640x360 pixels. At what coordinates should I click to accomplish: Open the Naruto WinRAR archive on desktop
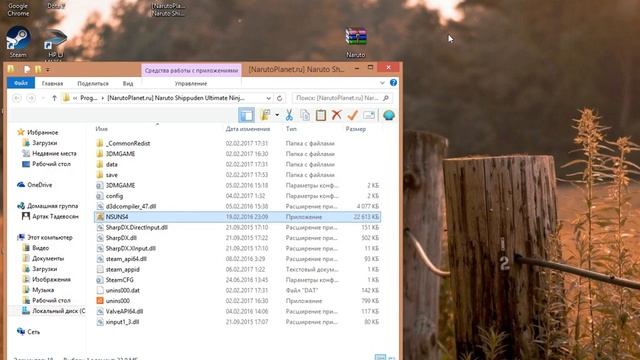tap(356, 42)
